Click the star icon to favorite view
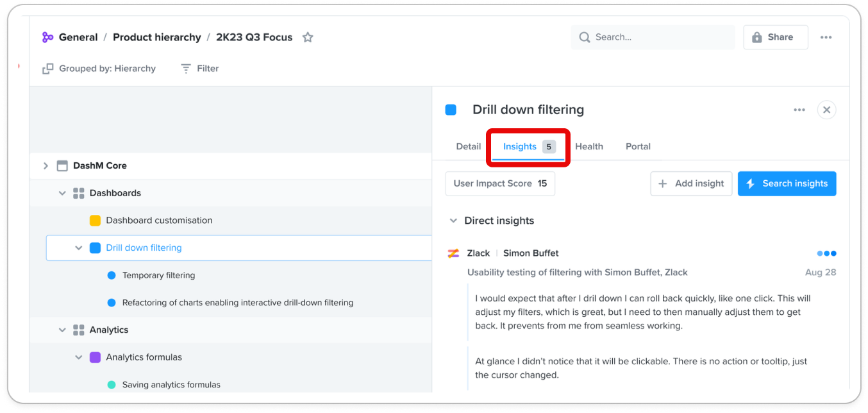Image resolution: width=868 pixels, height=413 pixels. coord(308,37)
